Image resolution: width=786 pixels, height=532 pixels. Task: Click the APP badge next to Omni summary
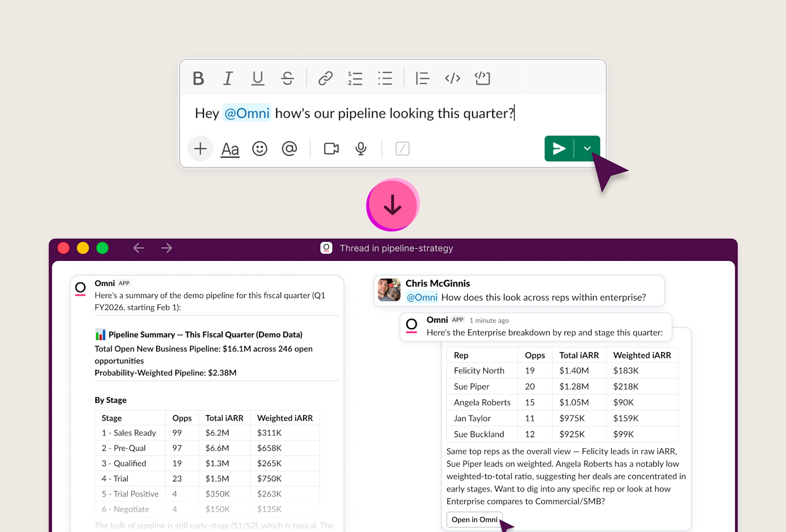click(124, 283)
